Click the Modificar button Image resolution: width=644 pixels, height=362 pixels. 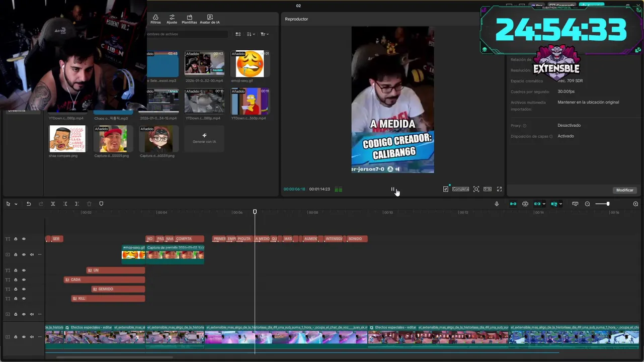coord(624,190)
